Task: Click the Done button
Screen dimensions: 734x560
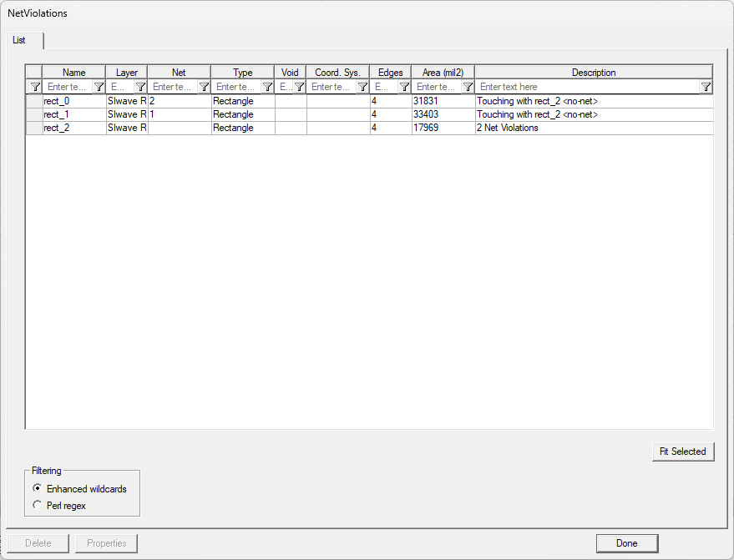Action: tap(627, 543)
